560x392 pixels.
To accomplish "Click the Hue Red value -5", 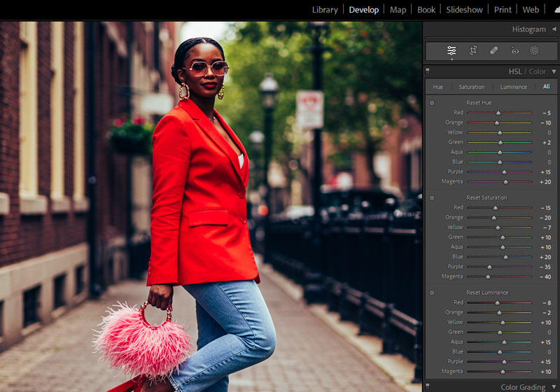I will (547, 113).
